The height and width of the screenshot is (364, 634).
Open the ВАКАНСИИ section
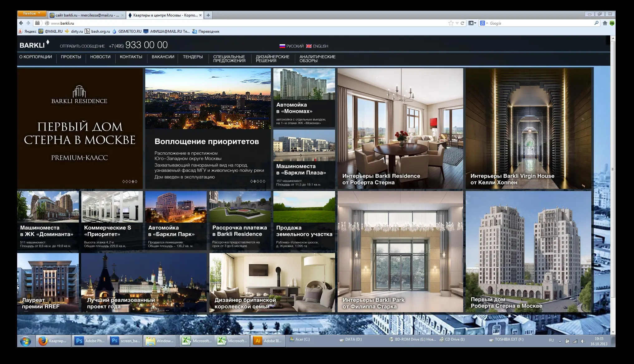163,57
